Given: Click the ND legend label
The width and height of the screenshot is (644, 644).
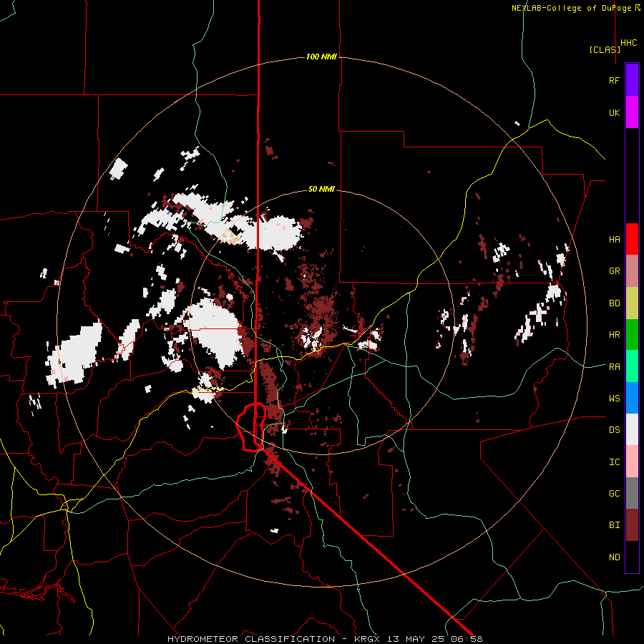Looking at the screenshot, I should (x=614, y=557).
